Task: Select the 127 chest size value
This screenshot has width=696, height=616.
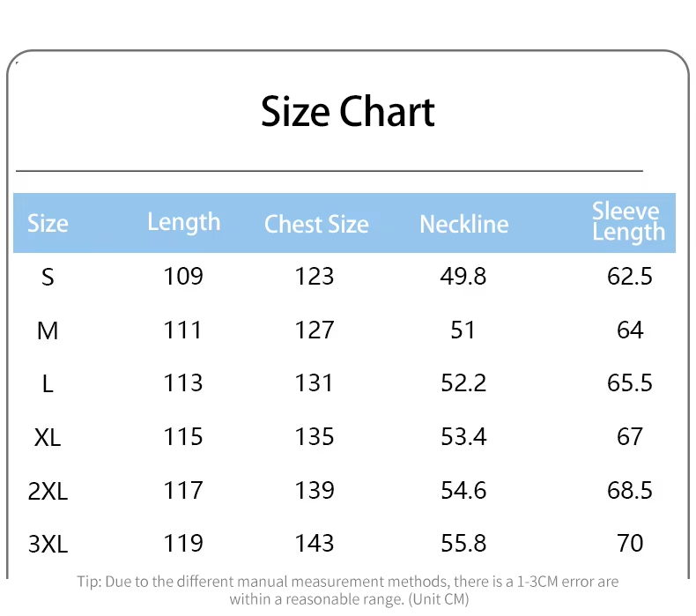Action: pyautogui.click(x=315, y=330)
